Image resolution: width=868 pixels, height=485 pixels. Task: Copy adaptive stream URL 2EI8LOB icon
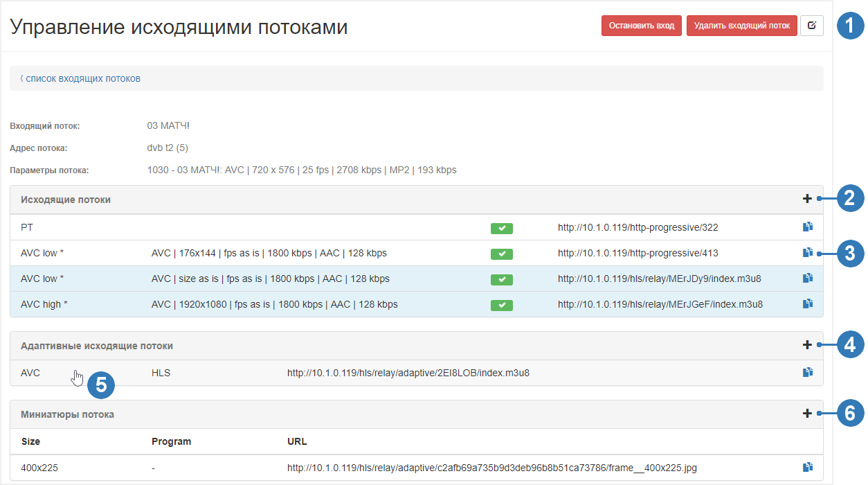tap(807, 372)
